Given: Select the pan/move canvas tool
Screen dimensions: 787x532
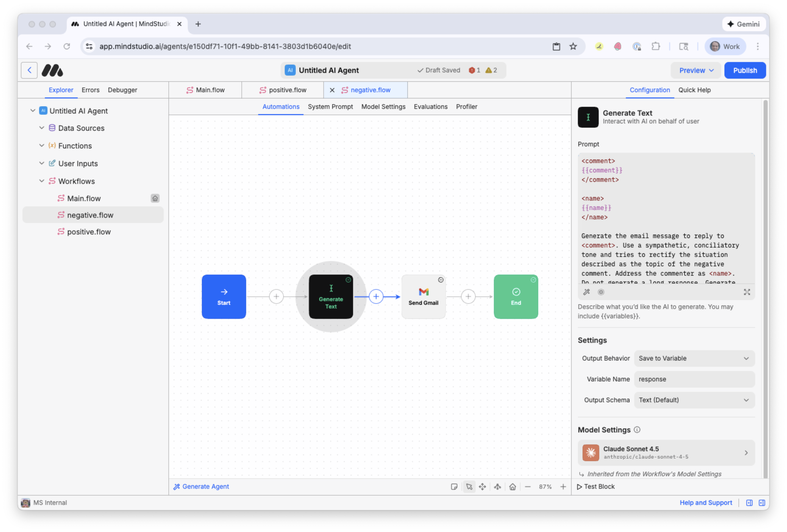Looking at the screenshot, I should click(x=482, y=487).
